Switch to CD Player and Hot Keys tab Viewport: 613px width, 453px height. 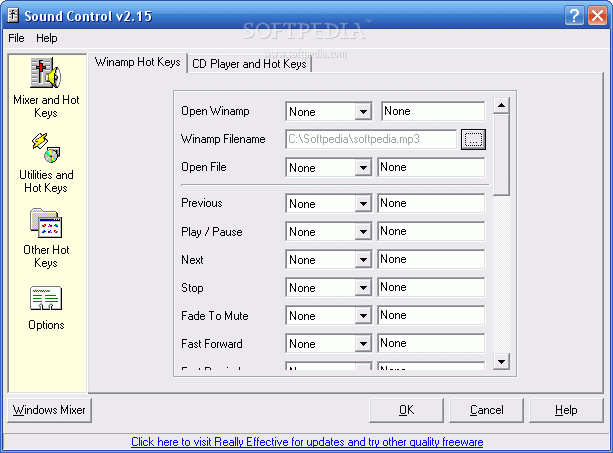tap(249, 64)
